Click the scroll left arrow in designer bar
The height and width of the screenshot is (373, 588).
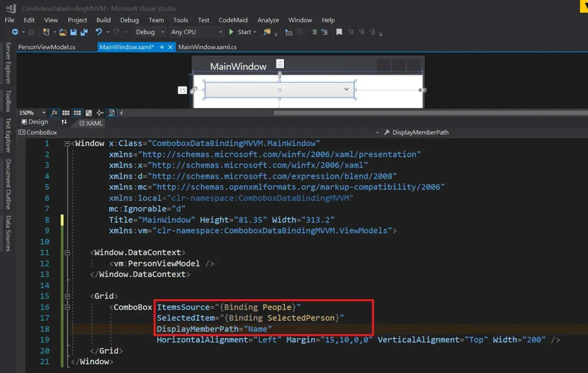[121, 113]
